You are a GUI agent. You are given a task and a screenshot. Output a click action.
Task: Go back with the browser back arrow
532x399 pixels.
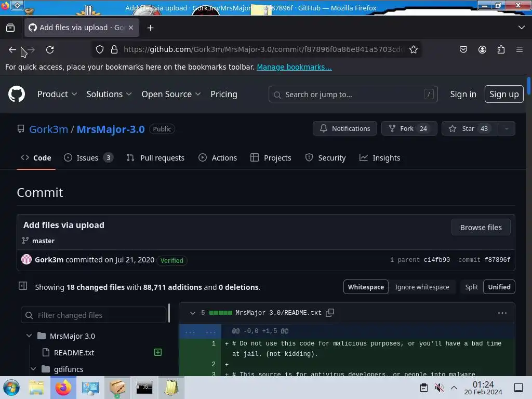[12, 50]
